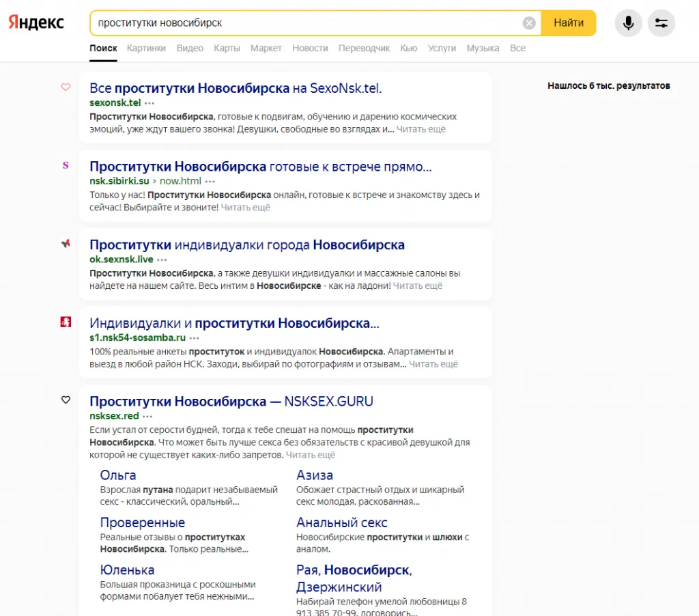Click the 'Нашлось 6 тыс. результатов' text
699x616 pixels.
pos(608,85)
